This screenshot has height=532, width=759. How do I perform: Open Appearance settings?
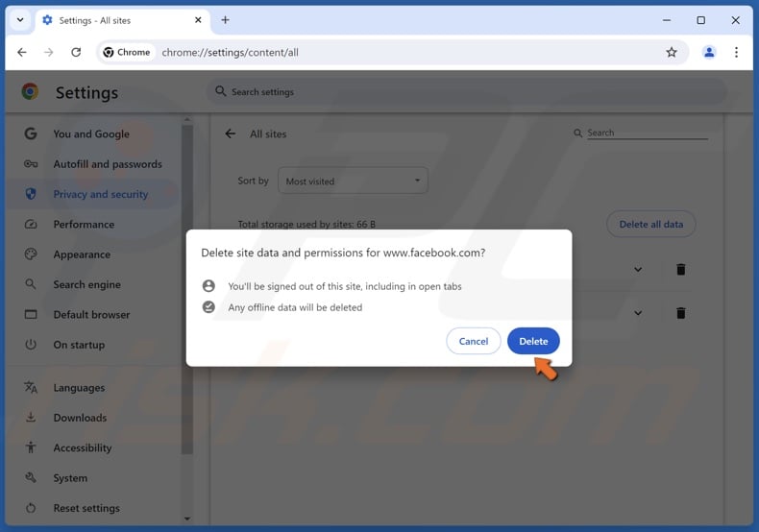point(93,254)
